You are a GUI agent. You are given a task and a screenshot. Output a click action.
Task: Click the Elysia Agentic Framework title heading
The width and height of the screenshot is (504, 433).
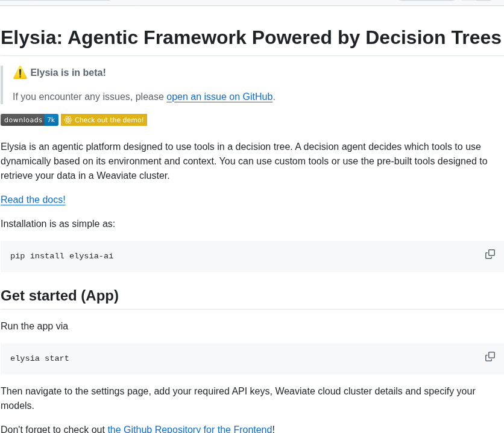(251, 37)
